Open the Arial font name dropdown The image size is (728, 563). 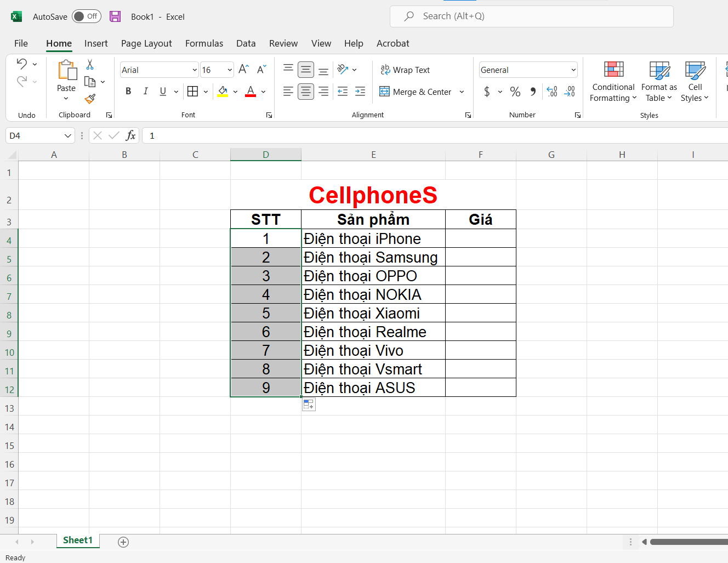click(x=195, y=70)
